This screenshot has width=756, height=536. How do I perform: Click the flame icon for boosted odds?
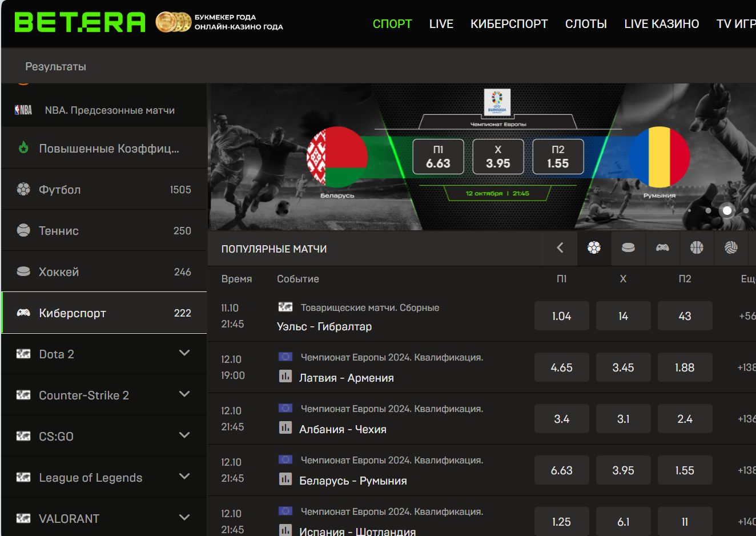click(23, 147)
